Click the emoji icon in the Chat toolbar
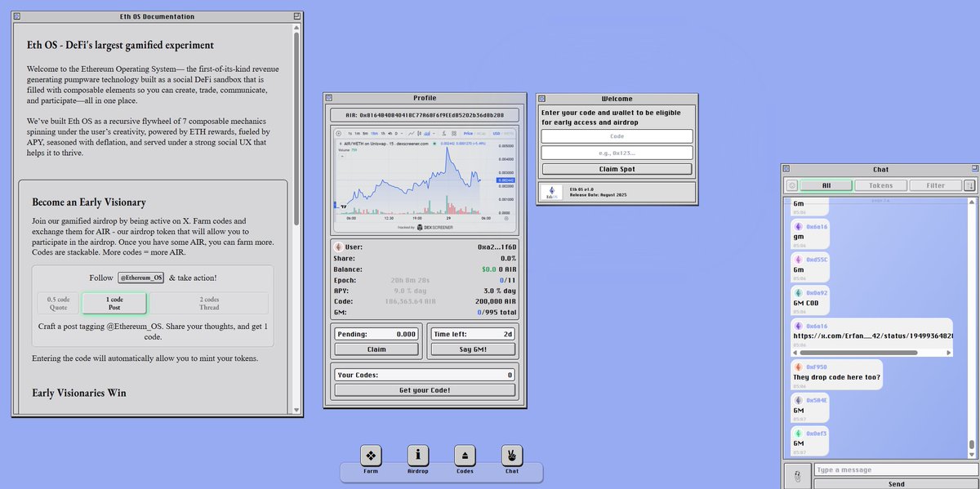 pyautogui.click(x=793, y=184)
